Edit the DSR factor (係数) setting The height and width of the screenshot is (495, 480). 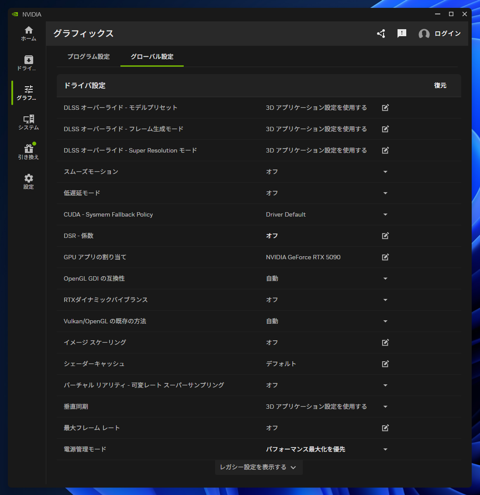click(x=385, y=236)
